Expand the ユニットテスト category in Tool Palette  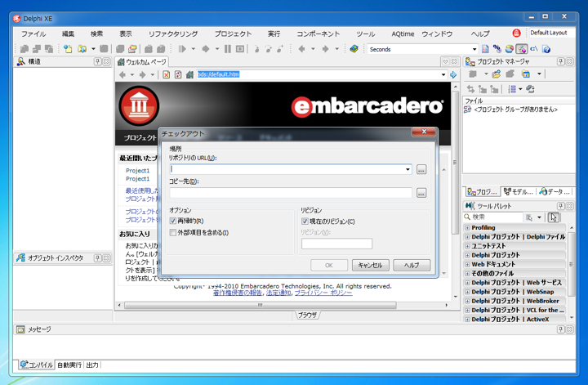[x=467, y=246]
